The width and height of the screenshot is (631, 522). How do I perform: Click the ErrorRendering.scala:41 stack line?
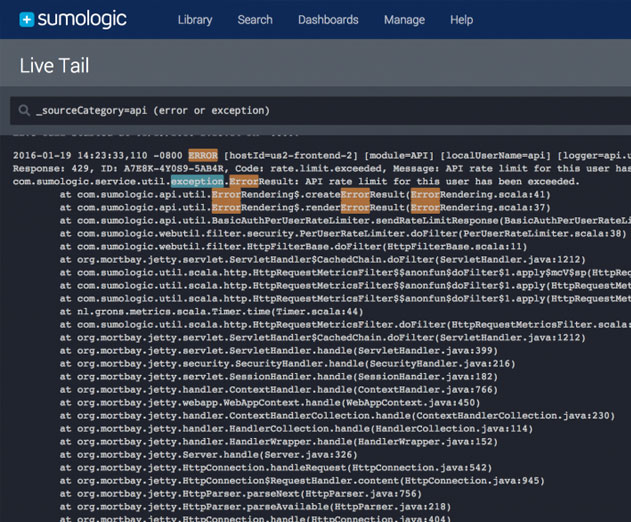coord(305,194)
